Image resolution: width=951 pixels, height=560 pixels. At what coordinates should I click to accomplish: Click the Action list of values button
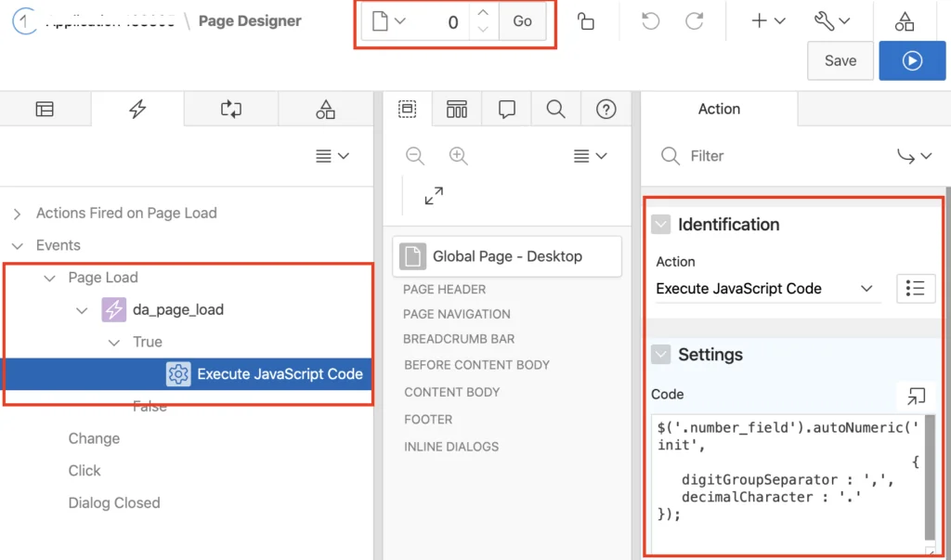pos(916,289)
